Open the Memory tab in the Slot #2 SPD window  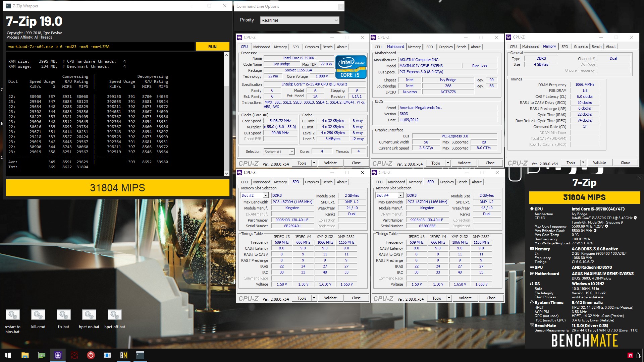[x=280, y=182]
